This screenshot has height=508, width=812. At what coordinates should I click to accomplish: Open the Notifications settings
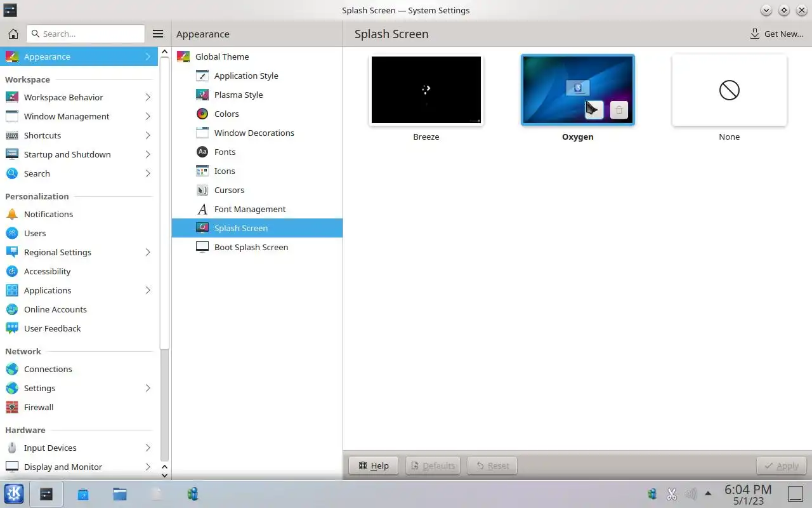[x=79, y=214]
